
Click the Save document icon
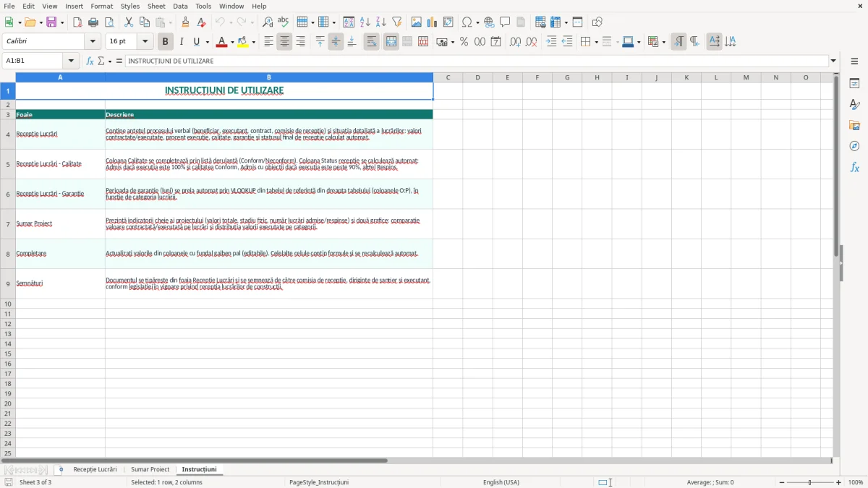coord(51,22)
